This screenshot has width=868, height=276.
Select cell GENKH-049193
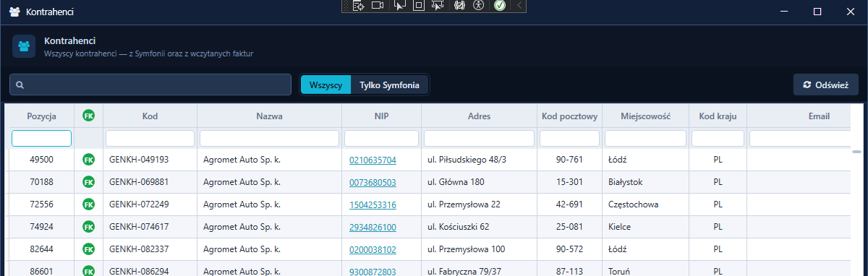pyautogui.click(x=150, y=160)
